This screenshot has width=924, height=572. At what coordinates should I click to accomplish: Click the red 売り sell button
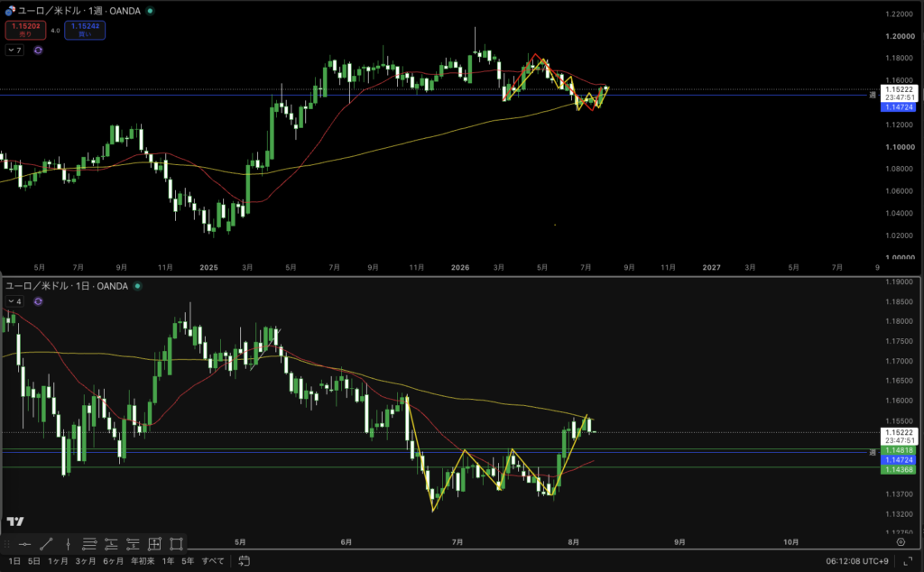point(25,30)
